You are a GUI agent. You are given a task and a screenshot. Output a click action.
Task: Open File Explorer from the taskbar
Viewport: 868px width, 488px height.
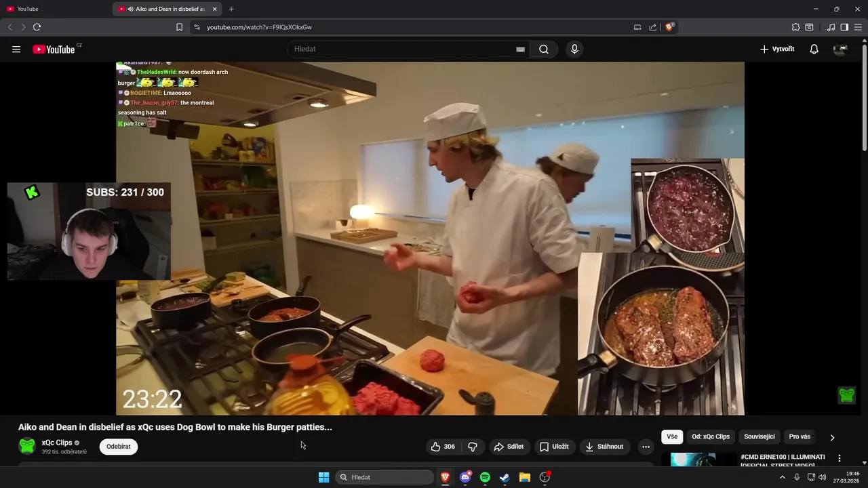coord(524,477)
